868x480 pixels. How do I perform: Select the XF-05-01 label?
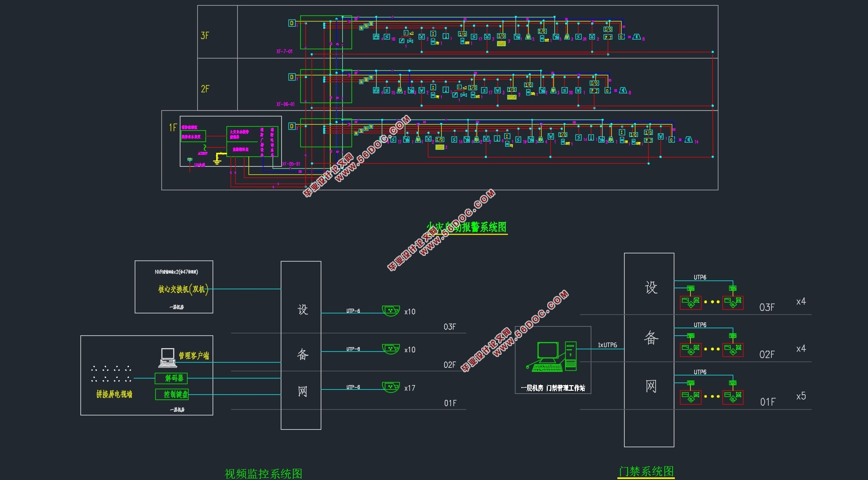(x=291, y=164)
